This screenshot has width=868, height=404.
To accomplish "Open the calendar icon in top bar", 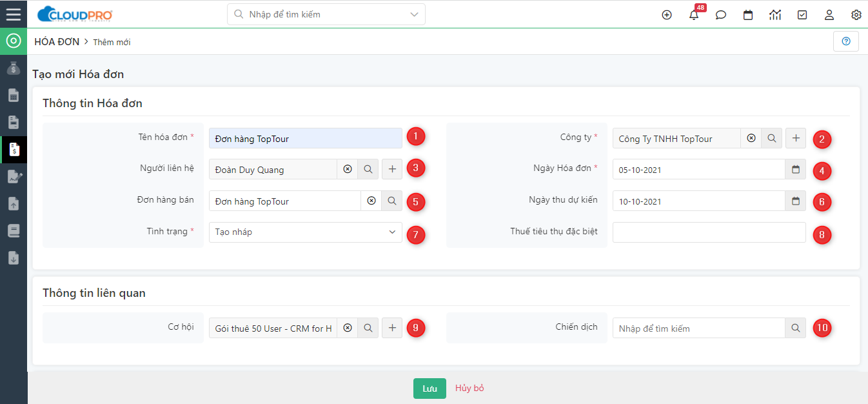I will pyautogui.click(x=748, y=15).
